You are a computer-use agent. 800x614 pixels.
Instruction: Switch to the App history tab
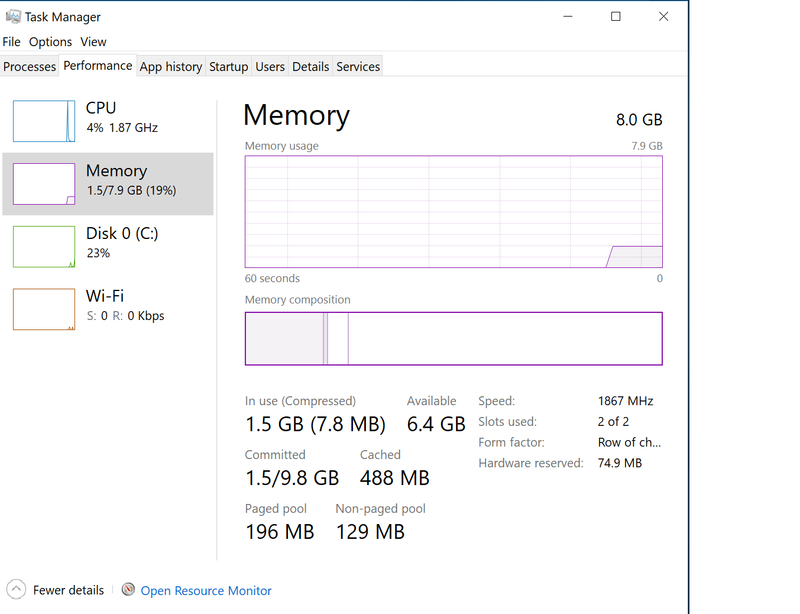pyautogui.click(x=171, y=67)
